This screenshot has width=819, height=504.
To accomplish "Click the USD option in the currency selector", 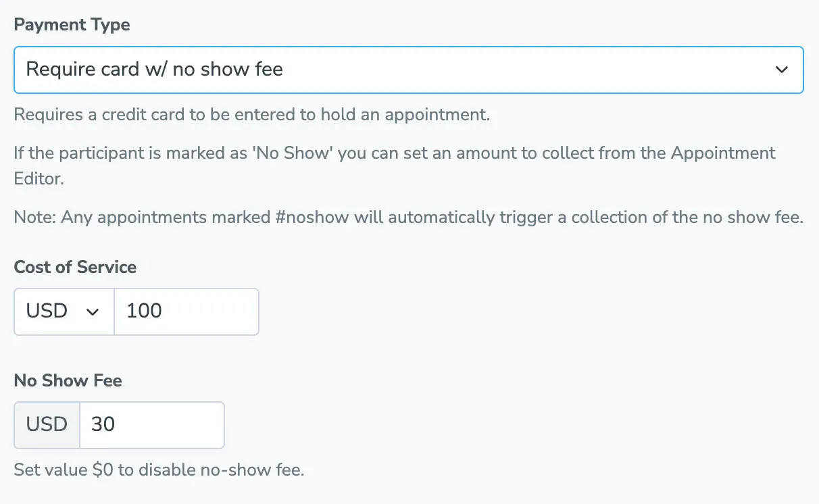I will 45,311.
